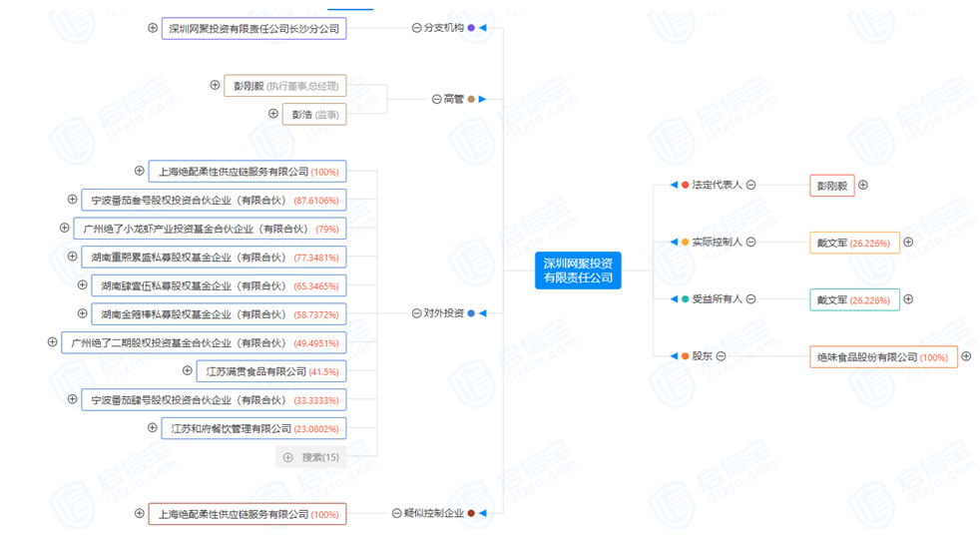Expand plus icon beside 彭浩 监事
This screenshot has height=535, width=980.
tap(273, 113)
